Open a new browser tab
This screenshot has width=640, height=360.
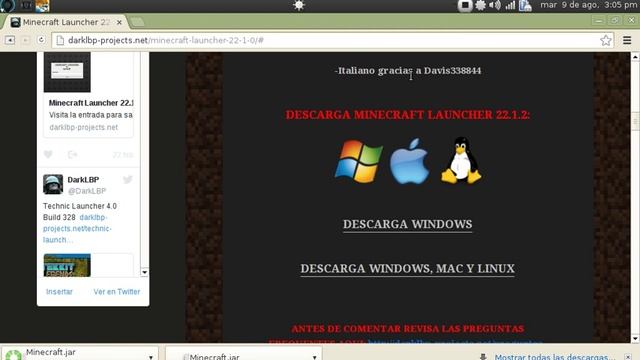[x=138, y=22]
